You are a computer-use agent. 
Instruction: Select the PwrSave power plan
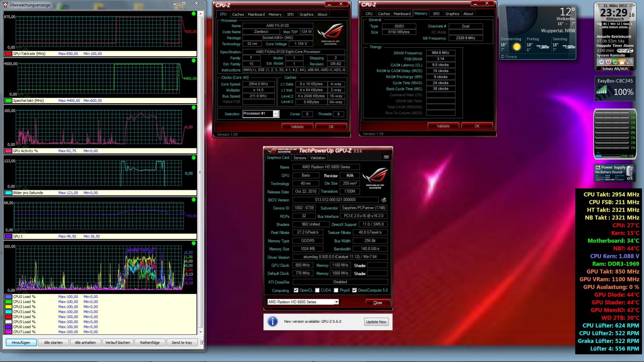tap(619, 179)
